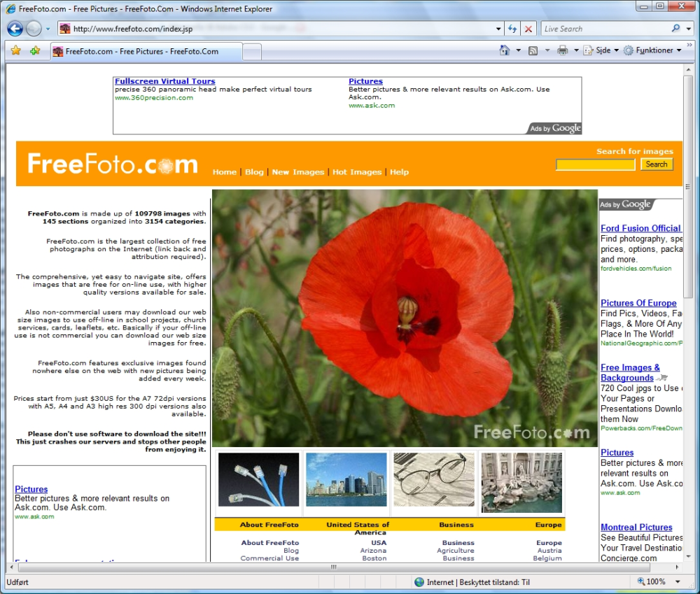Click the Add to Favorites icon

click(35, 50)
